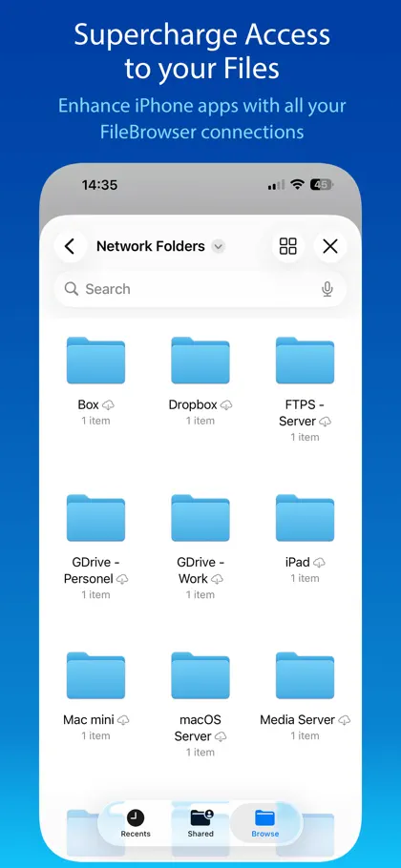Image resolution: width=401 pixels, height=868 pixels.
Task: Tap cloud icon beside Media Server
Action: pos(345,721)
